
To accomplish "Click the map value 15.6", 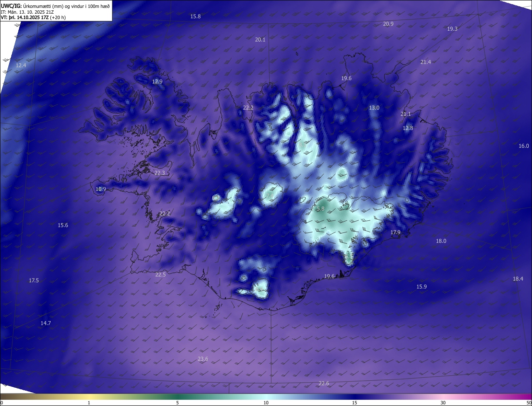I will (x=63, y=225).
